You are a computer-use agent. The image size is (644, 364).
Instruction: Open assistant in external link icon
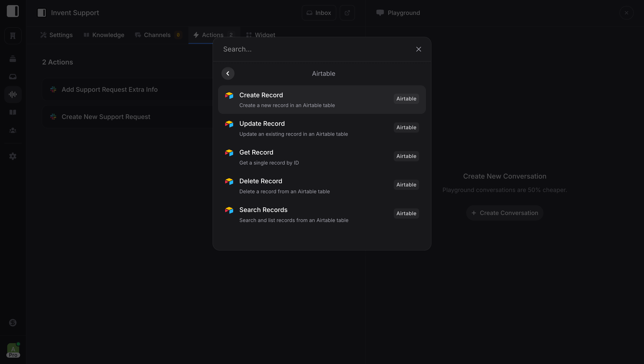(347, 13)
